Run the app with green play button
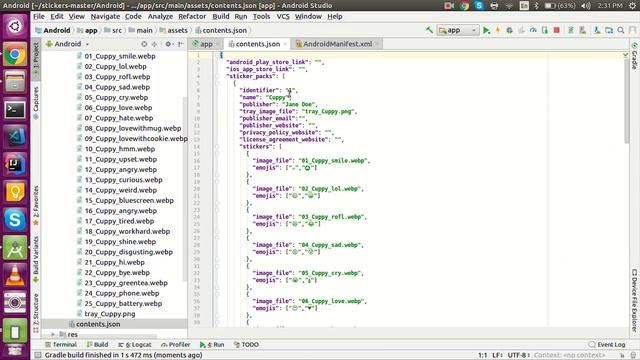Screen dimensions: 640x360 click(x=486, y=30)
